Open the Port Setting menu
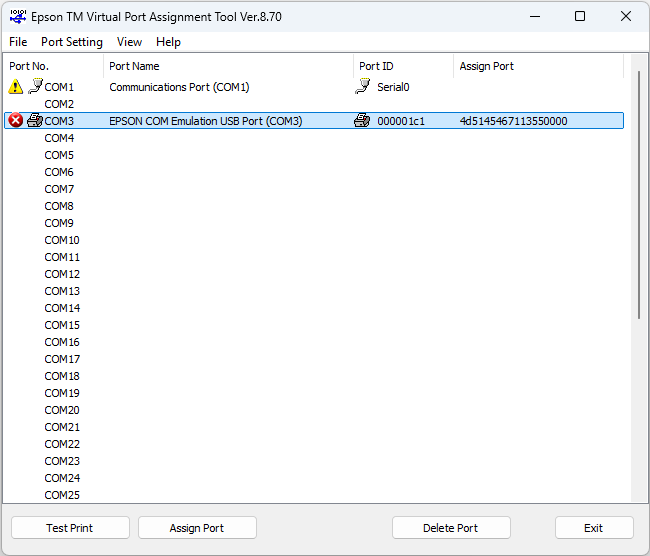 (x=72, y=42)
